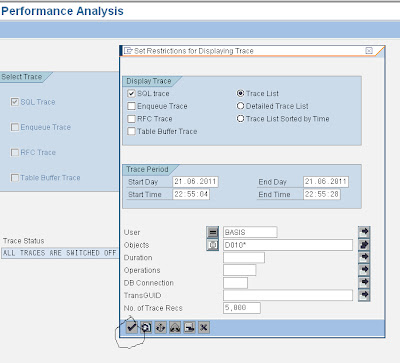
Task: Click the refresh arrows icon in dialog toolbar
Action: [x=146, y=328]
